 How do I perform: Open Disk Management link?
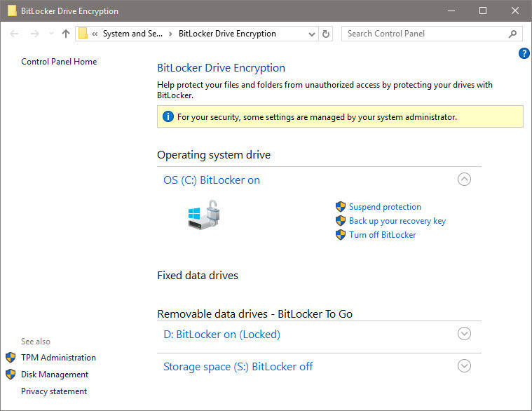55,375
